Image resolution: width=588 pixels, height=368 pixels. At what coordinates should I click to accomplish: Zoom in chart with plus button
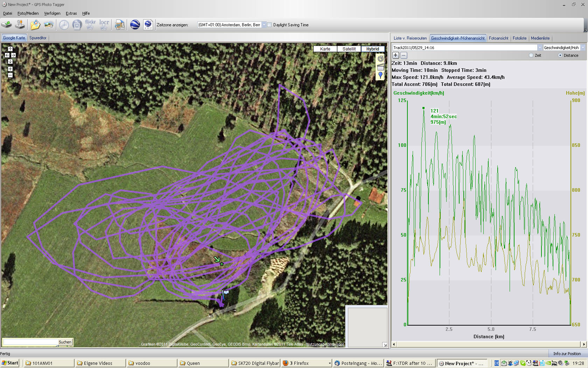click(x=395, y=55)
